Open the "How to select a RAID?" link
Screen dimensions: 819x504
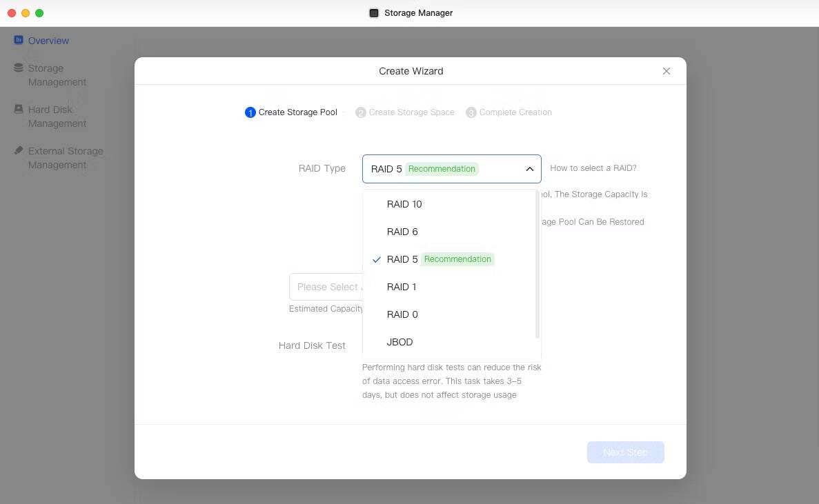click(593, 168)
